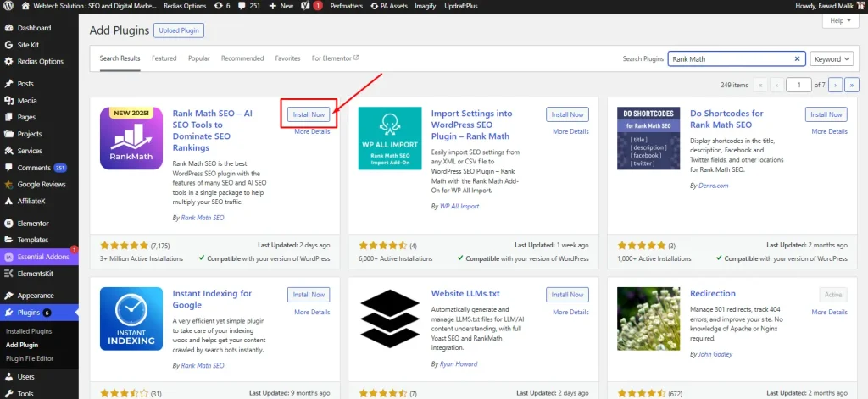This screenshot has height=399, width=868.
Task: View More Details for Redirection plugin
Action: pos(829,312)
